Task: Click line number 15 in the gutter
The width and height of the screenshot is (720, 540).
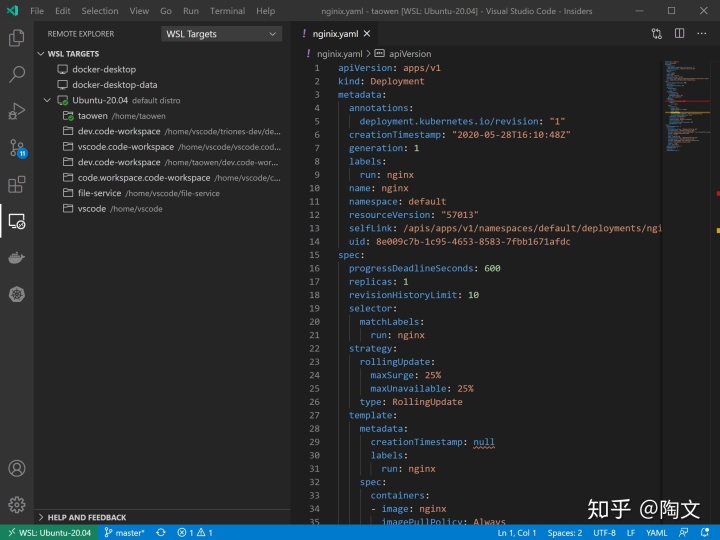Action: [314, 255]
